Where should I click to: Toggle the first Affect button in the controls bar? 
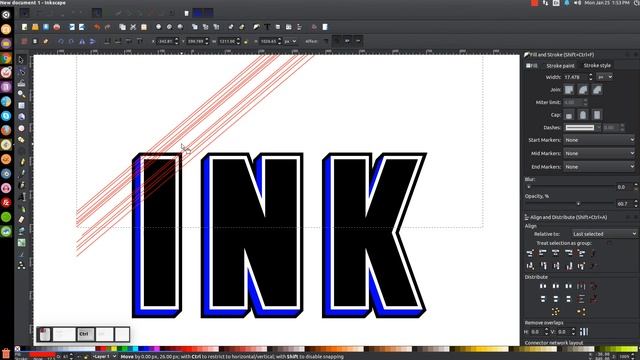coord(326,41)
